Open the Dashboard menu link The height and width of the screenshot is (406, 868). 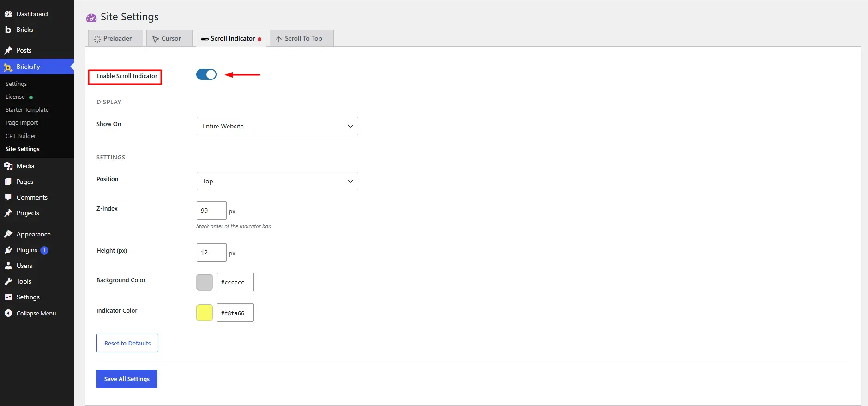click(32, 14)
